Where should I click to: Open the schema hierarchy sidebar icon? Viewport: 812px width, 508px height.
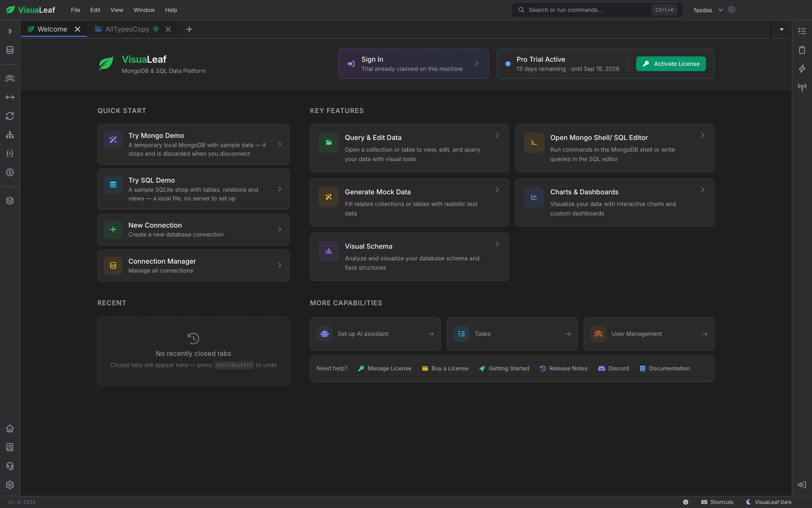click(x=10, y=135)
